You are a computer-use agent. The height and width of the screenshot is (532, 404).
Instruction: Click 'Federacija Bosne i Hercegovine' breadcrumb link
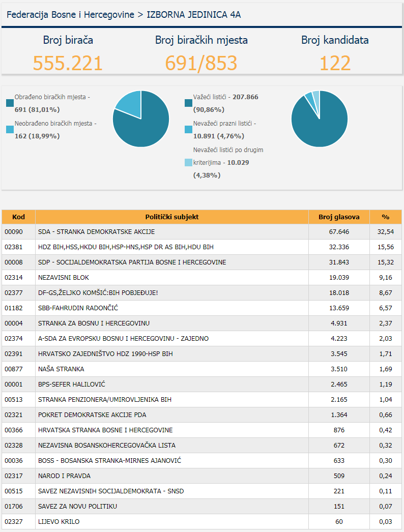click(x=70, y=15)
